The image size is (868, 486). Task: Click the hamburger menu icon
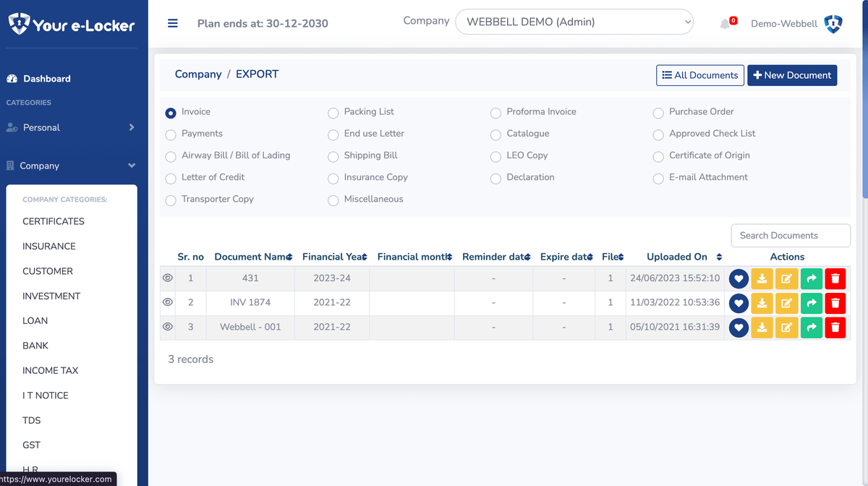[172, 23]
